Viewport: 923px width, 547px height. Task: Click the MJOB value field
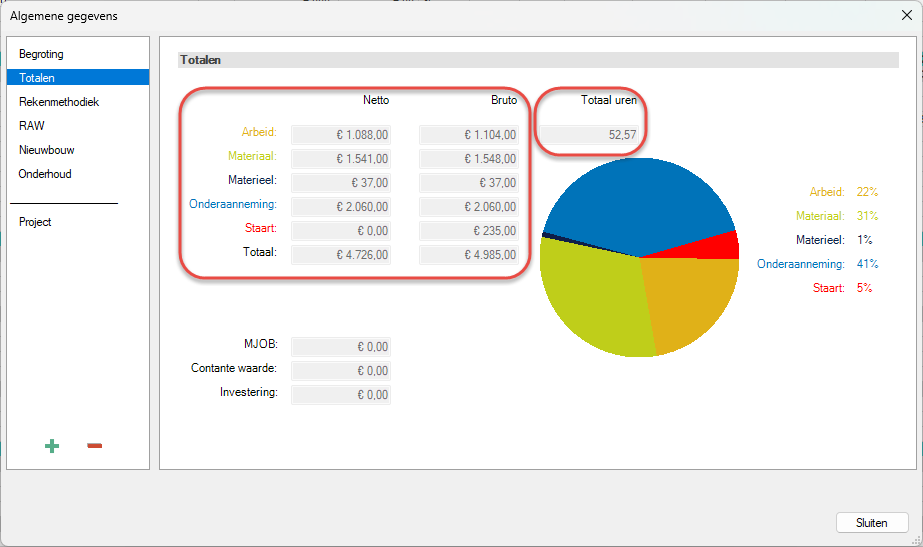point(341,347)
